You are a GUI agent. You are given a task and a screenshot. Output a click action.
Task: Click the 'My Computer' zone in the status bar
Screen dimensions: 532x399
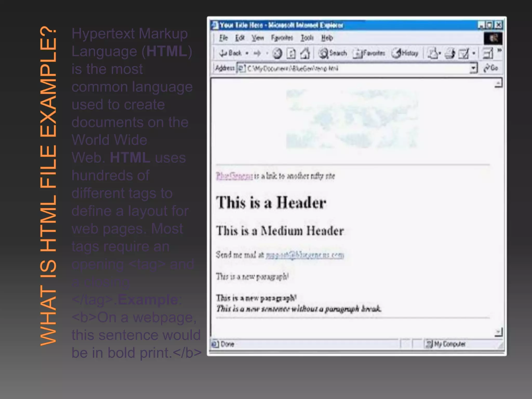point(446,344)
